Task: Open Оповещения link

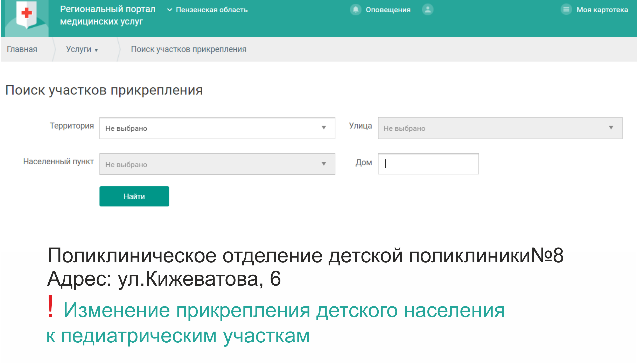Action: pos(388,10)
